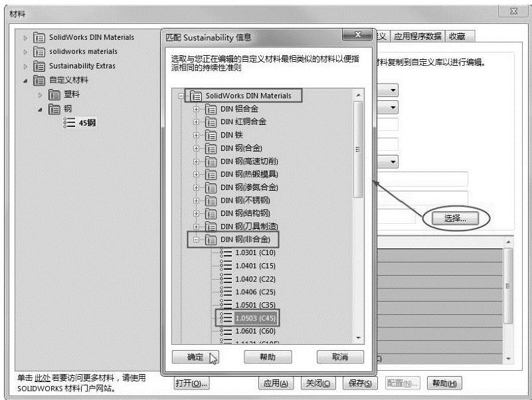Switch to the 应用程序数据 tab
This screenshot has width=532, height=400.
(418, 36)
